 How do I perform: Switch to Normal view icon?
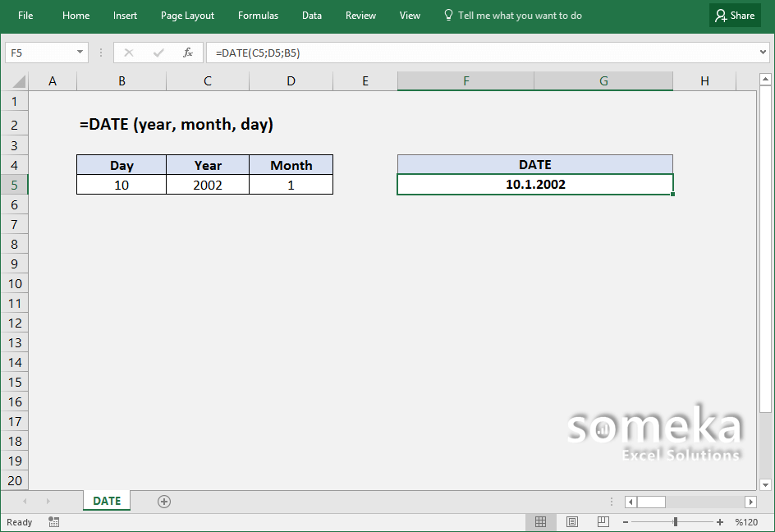coord(540,521)
